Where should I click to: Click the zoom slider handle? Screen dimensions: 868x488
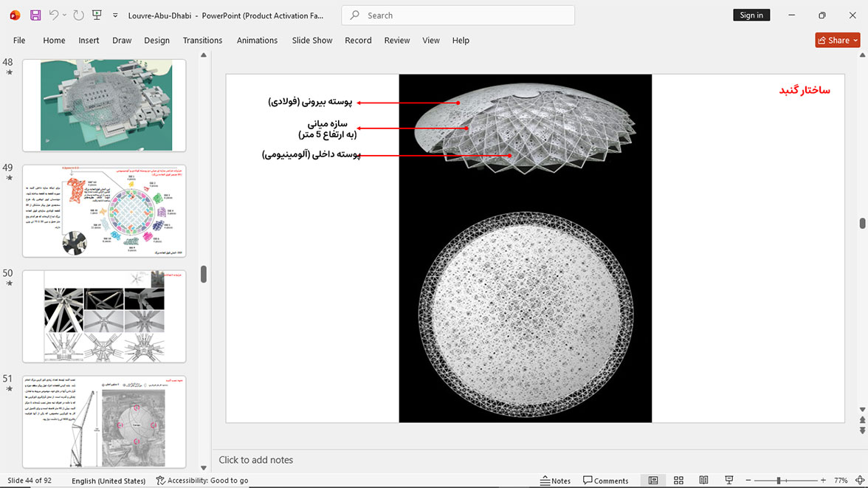click(x=778, y=481)
